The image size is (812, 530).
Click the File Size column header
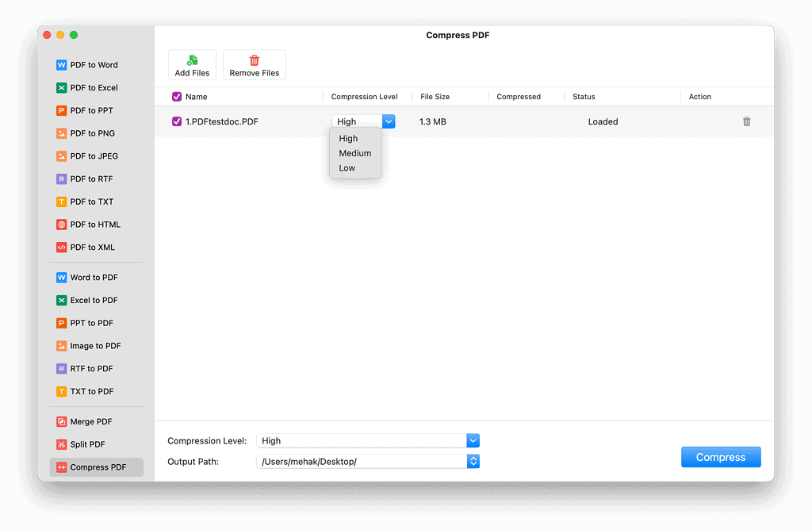pyautogui.click(x=435, y=97)
